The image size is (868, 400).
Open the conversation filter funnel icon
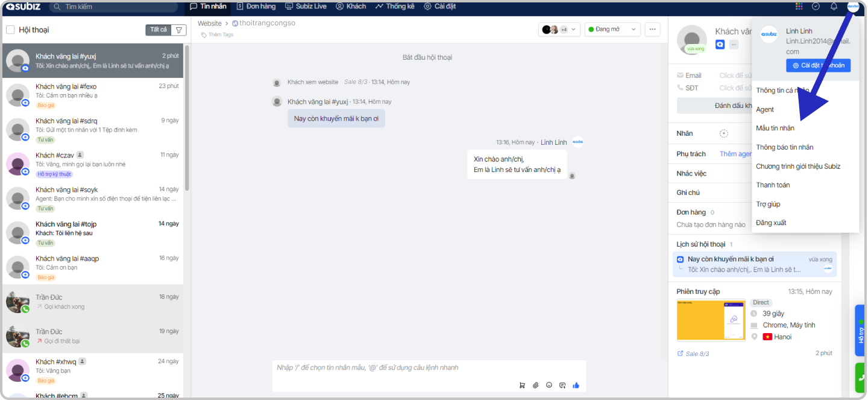179,30
